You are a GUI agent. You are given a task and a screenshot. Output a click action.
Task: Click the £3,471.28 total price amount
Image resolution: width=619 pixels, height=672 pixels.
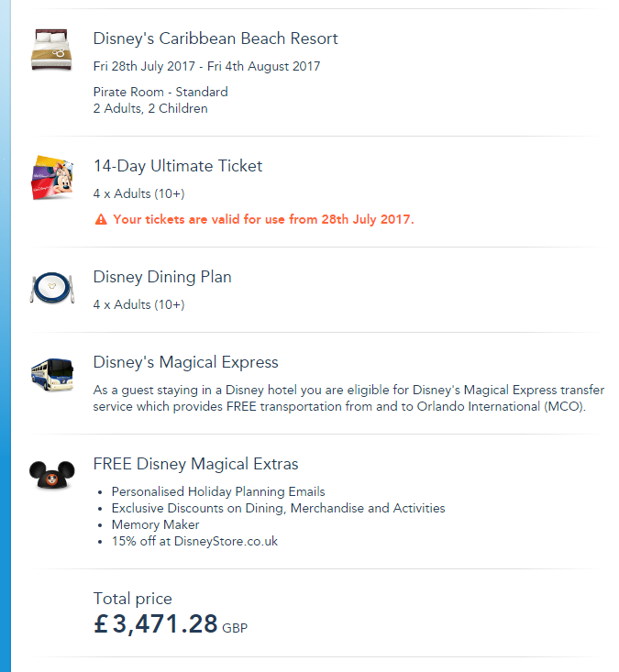click(156, 625)
